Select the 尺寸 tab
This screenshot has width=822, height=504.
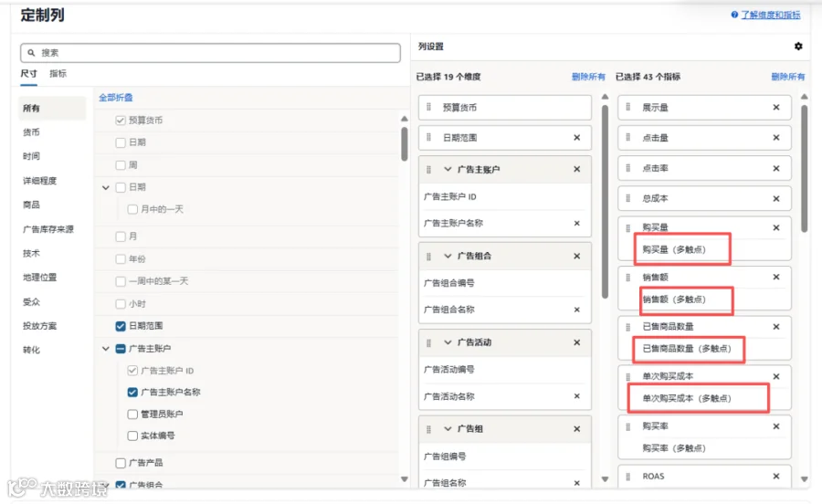click(x=29, y=73)
